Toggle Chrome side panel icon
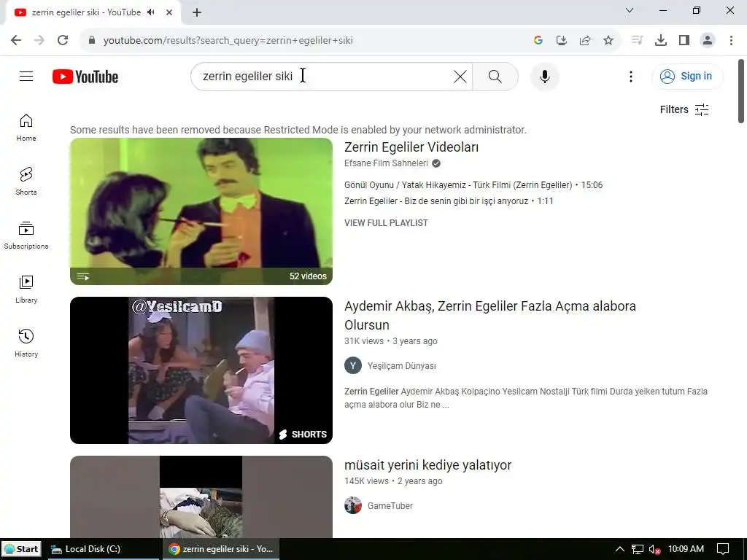 (684, 40)
